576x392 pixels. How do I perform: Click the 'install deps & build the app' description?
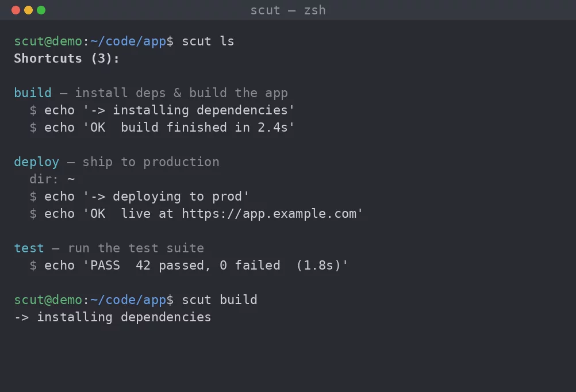182,93
